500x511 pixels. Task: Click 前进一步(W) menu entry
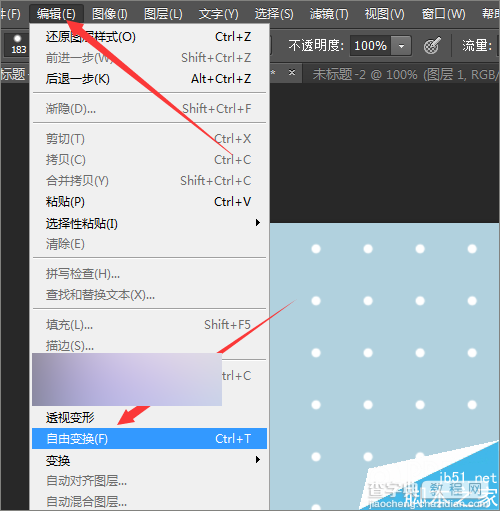pos(149,58)
